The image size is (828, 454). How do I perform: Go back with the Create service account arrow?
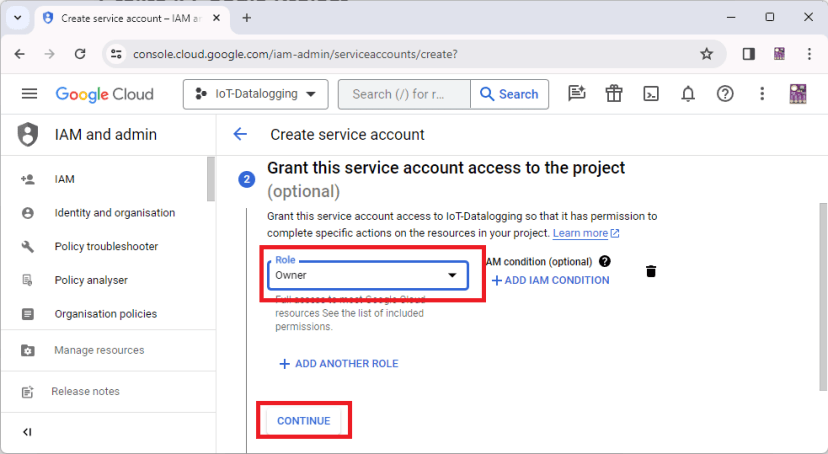click(240, 135)
